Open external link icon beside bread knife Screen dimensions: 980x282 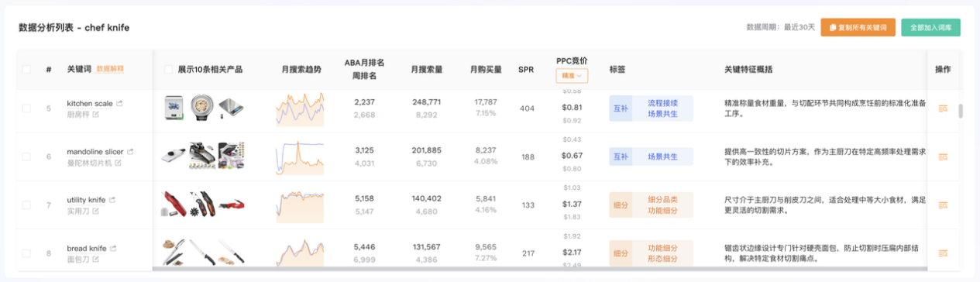113,248
